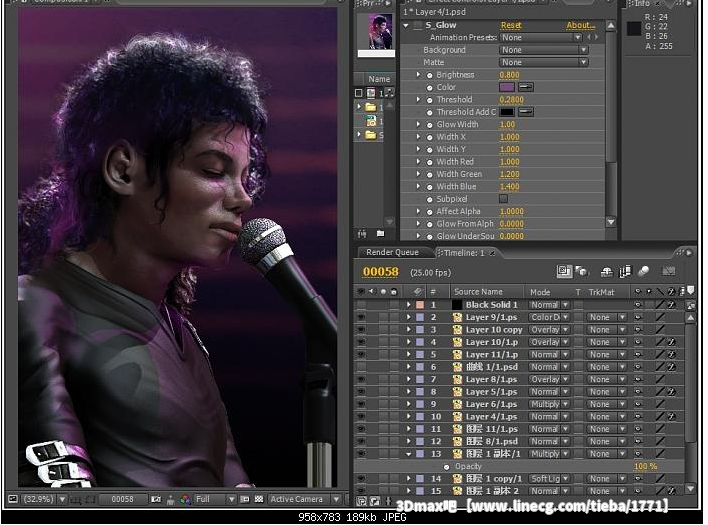Click the expand transfer controls pane icon
This screenshot has width=708, height=525.
point(375,501)
